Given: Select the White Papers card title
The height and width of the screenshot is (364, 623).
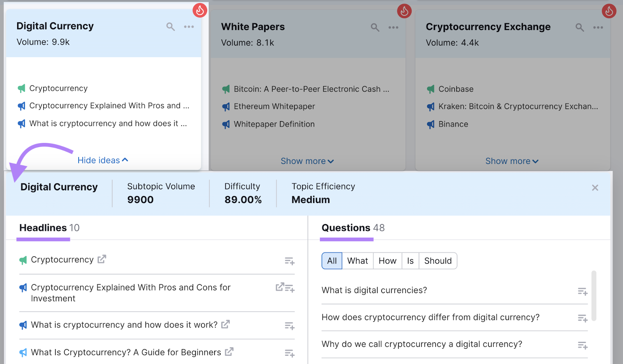Looking at the screenshot, I should (x=253, y=27).
